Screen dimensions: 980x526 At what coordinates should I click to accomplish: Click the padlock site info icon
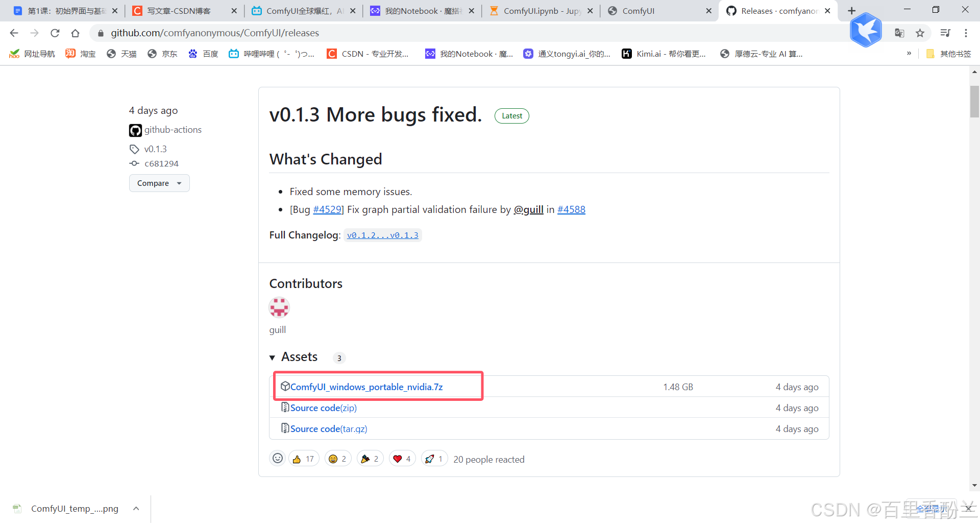101,33
